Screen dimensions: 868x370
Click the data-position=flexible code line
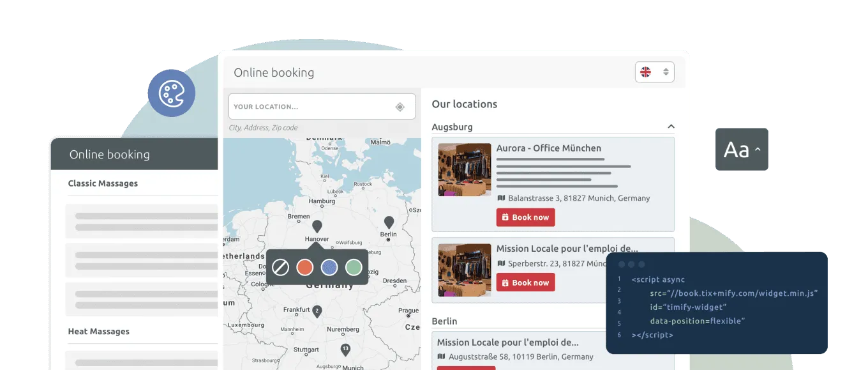point(698,321)
